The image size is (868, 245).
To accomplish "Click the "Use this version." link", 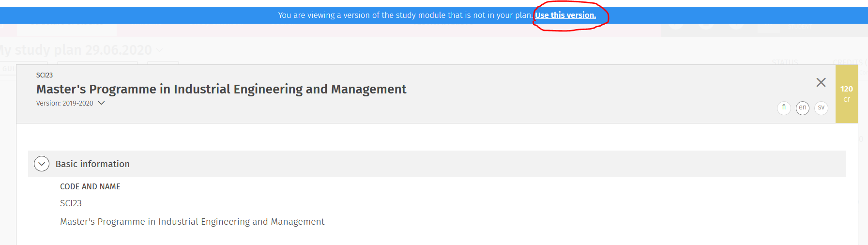I will pyautogui.click(x=565, y=15).
